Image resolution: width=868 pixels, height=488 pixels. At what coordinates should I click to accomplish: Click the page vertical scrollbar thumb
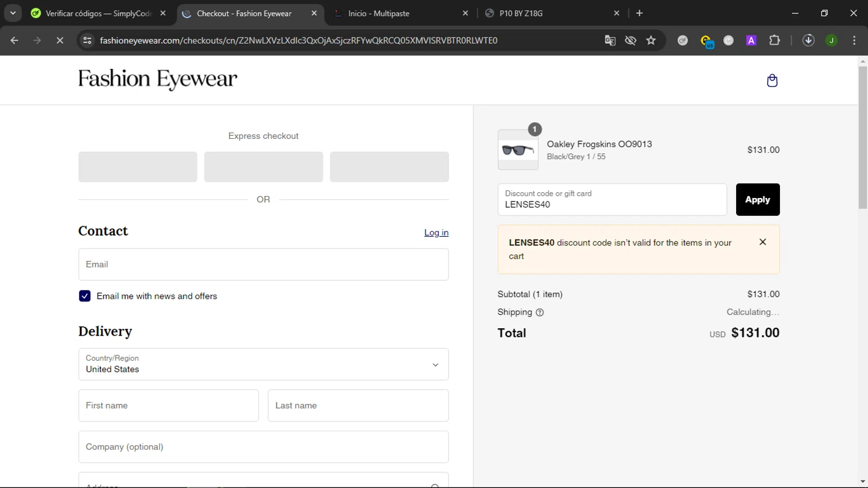pos(863,137)
